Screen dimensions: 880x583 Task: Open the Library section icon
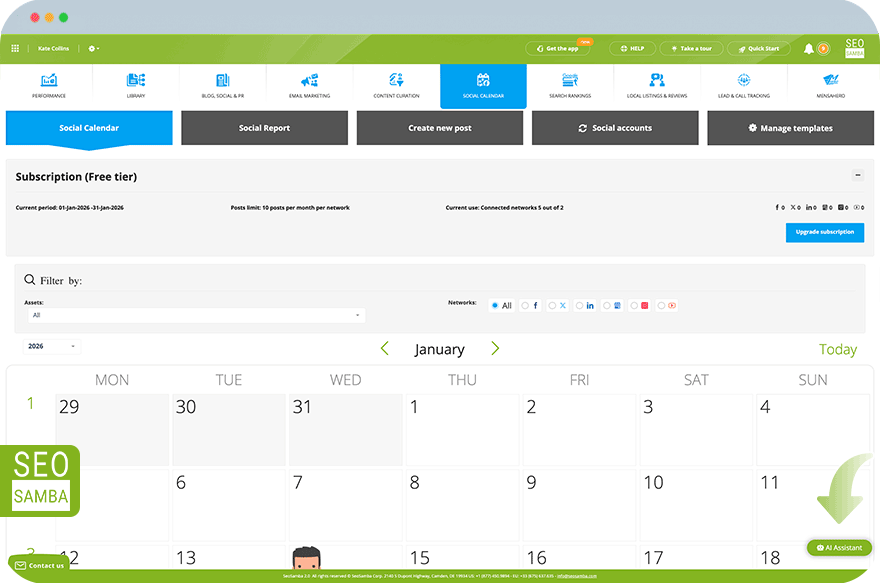tap(136, 81)
